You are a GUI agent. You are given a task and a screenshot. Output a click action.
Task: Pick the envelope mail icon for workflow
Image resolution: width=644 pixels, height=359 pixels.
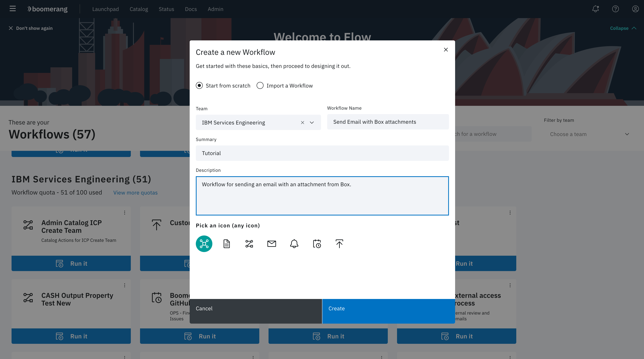pos(271,244)
